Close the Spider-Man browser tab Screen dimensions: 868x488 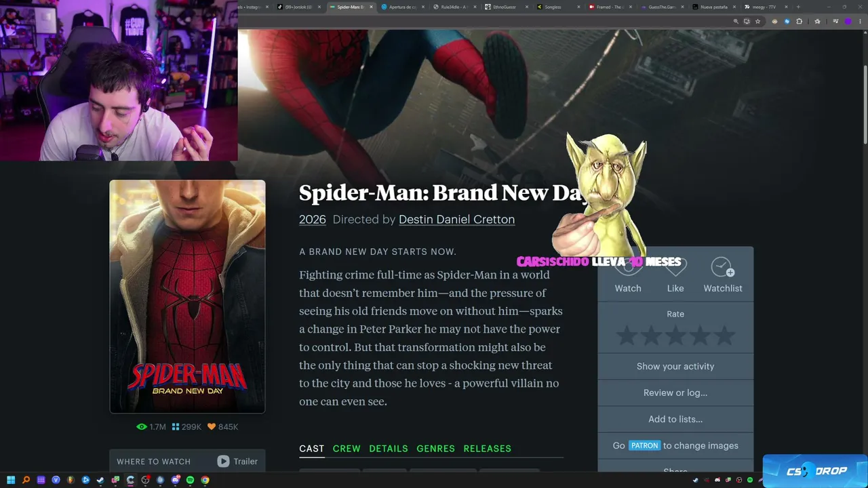click(x=371, y=7)
